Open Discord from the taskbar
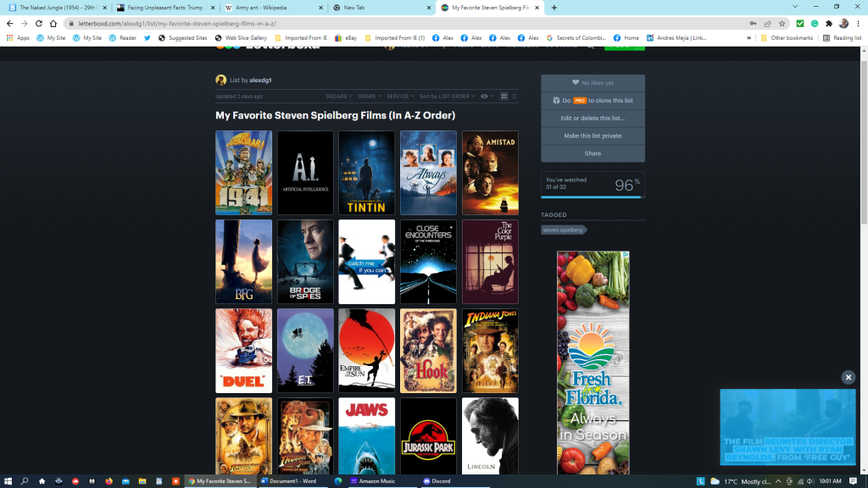Image resolution: width=868 pixels, height=488 pixels. tap(438, 480)
